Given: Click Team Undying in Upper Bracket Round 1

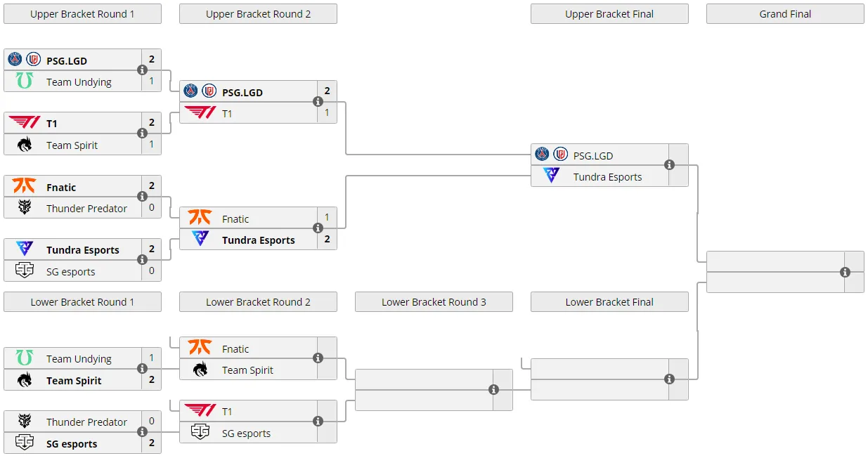Looking at the screenshot, I should coord(79,82).
